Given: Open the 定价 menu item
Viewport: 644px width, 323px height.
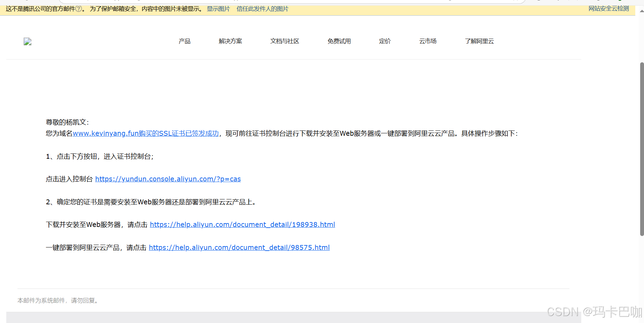Looking at the screenshot, I should pos(385,41).
